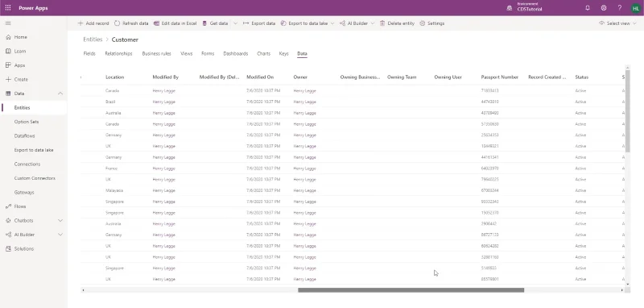The width and height of the screenshot is (644, 308).
Task: Switch to the Keys tab
Action: click(284, 53)
